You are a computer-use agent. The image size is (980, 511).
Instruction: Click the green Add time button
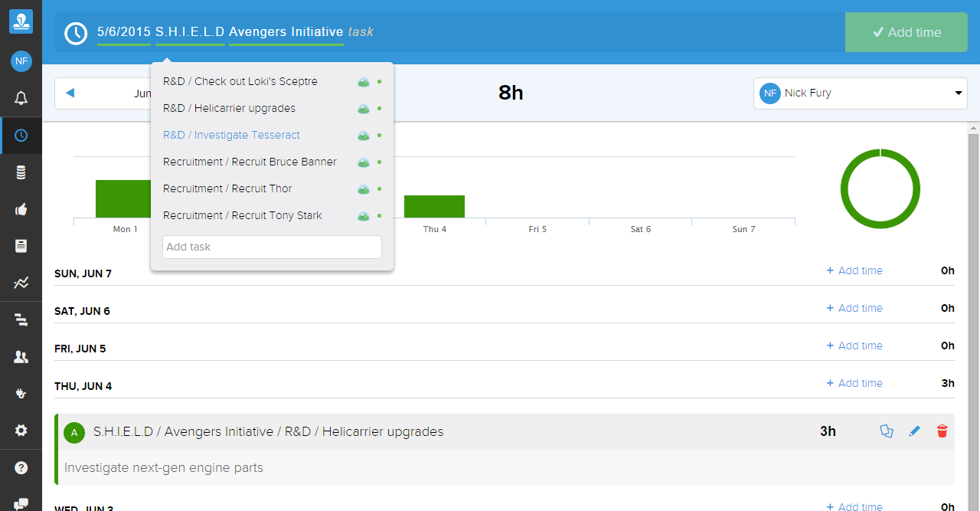coord(906,32)
